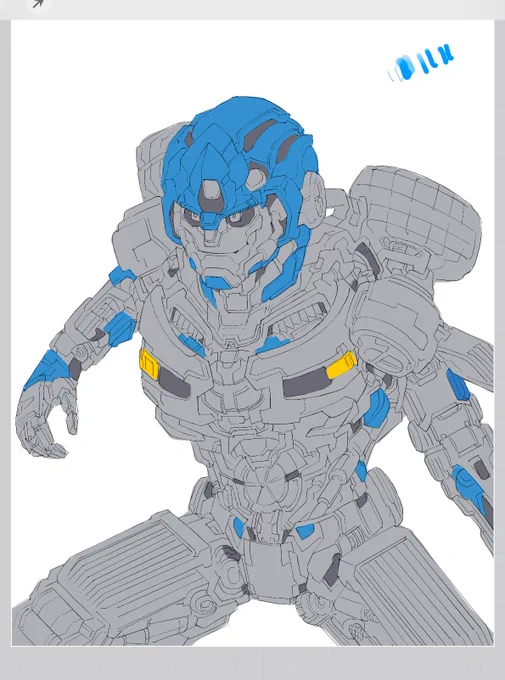Tap the diagonal arrow button above the canvas
This screenshot has width=505, height=680.
tap(39, 4)
